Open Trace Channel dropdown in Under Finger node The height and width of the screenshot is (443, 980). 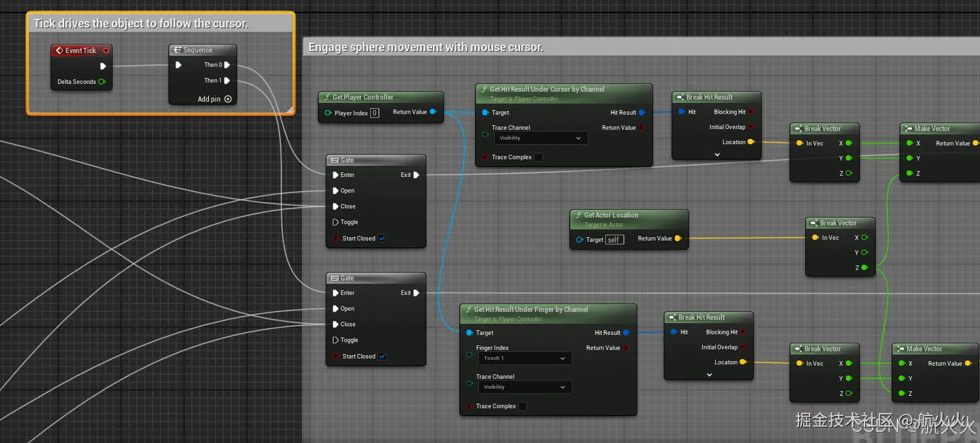524,387
